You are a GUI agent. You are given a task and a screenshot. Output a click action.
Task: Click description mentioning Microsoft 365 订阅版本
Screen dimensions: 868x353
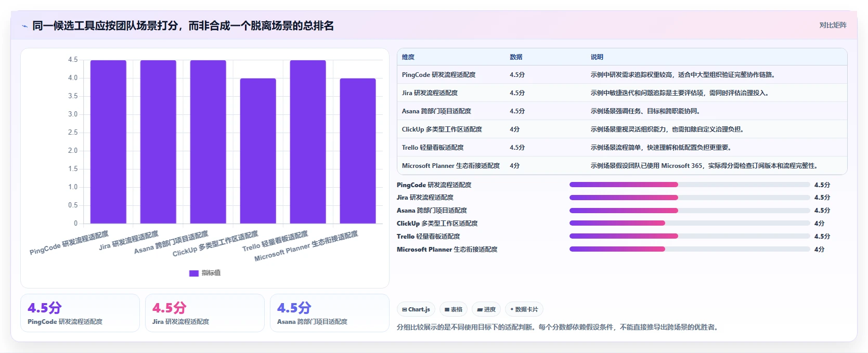(705, 166)
